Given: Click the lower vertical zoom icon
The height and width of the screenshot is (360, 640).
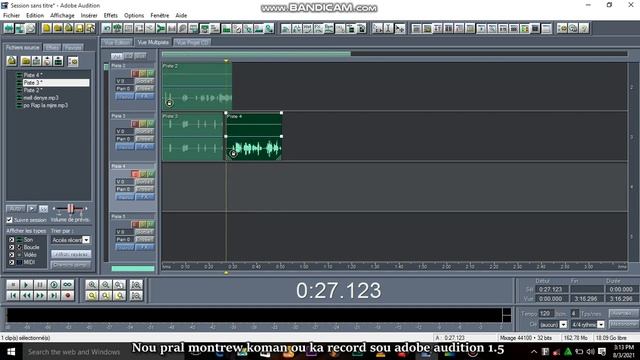Looking at the screenshot, I should pos(136,296).
